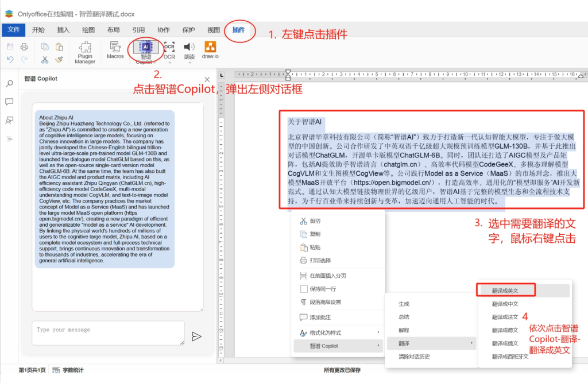588x383 pixels.
Task: Click the Macros toolbar icon
Action: click(x=115, y=50)
